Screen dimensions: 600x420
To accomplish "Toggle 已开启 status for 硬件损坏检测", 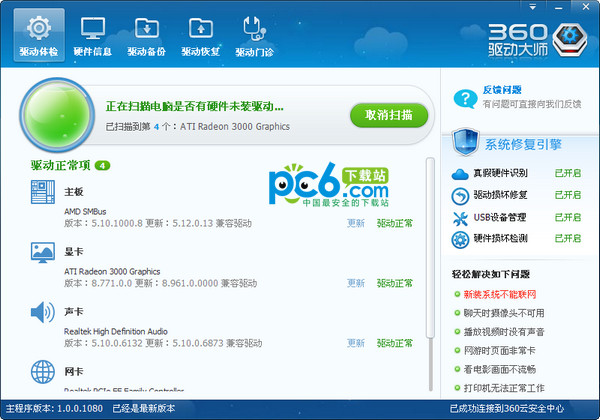I will [569, 239].
